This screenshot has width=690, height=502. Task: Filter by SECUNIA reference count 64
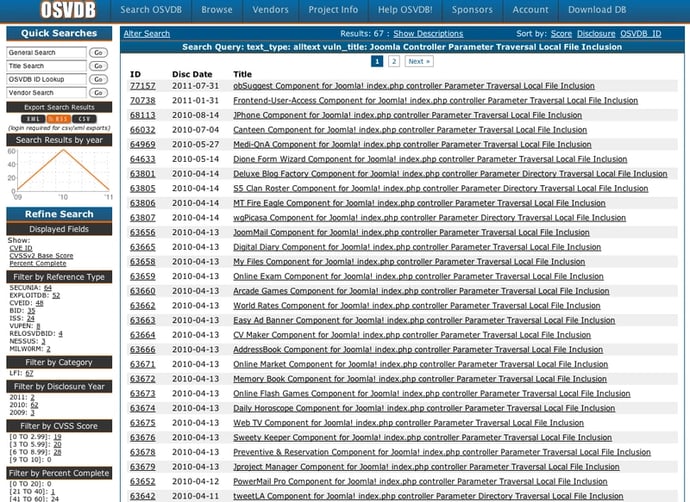coord(47,288)
